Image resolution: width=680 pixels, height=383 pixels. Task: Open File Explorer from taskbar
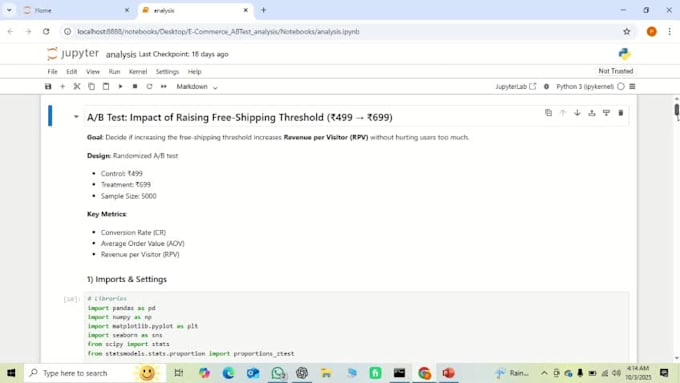327,373
